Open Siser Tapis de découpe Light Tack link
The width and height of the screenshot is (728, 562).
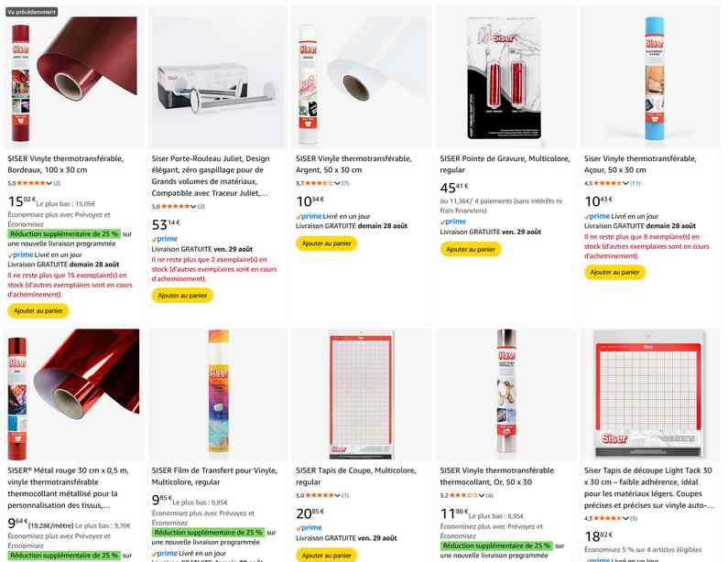pyautogui.click(x=649, y=488)
